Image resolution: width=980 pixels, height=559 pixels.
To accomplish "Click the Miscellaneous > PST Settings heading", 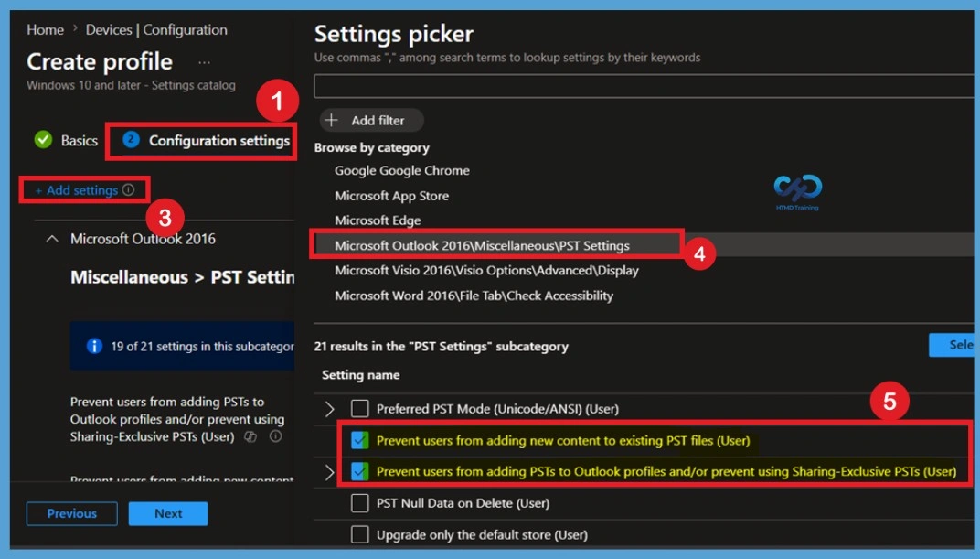I will 182,277.
